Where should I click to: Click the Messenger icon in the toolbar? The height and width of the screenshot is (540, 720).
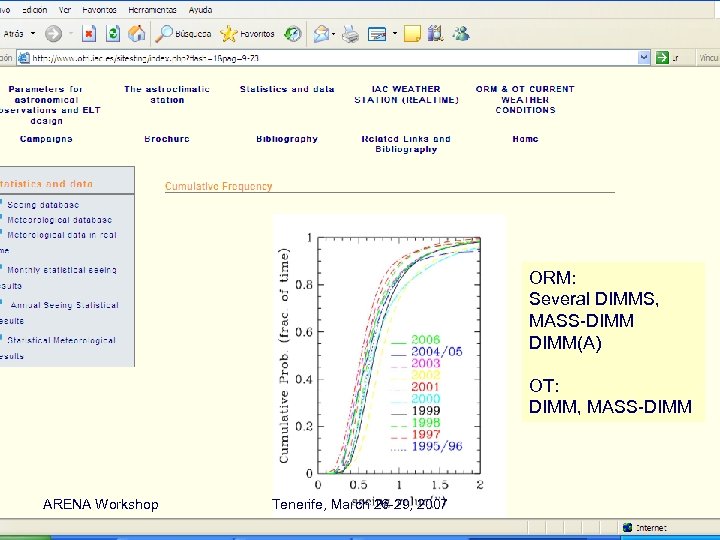(460, 33)
